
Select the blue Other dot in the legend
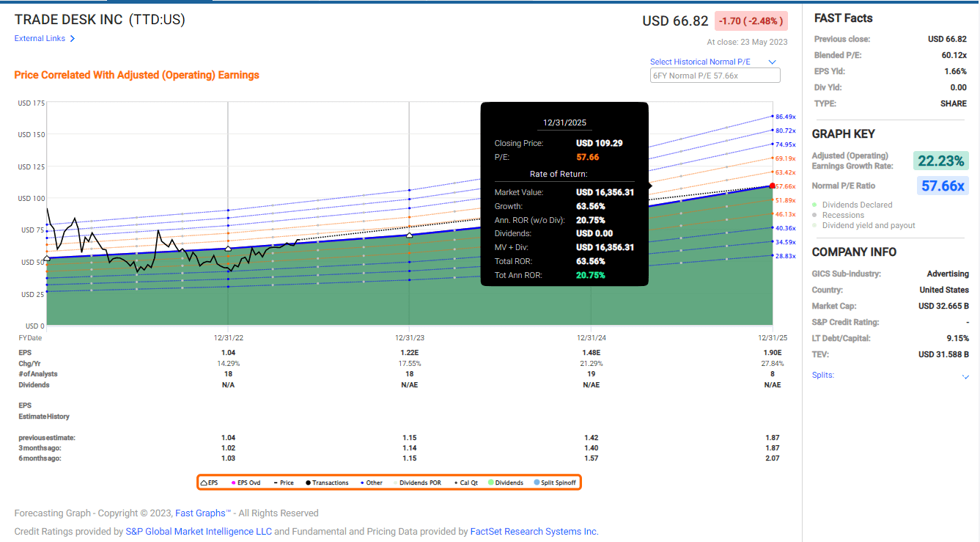[361, 482]
